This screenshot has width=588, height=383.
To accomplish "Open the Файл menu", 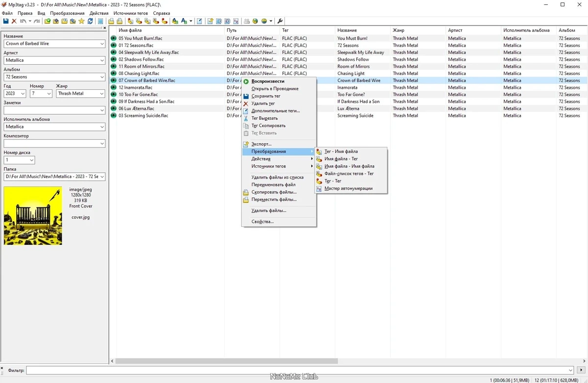I will pyautogui.click(x=7, y=13).
